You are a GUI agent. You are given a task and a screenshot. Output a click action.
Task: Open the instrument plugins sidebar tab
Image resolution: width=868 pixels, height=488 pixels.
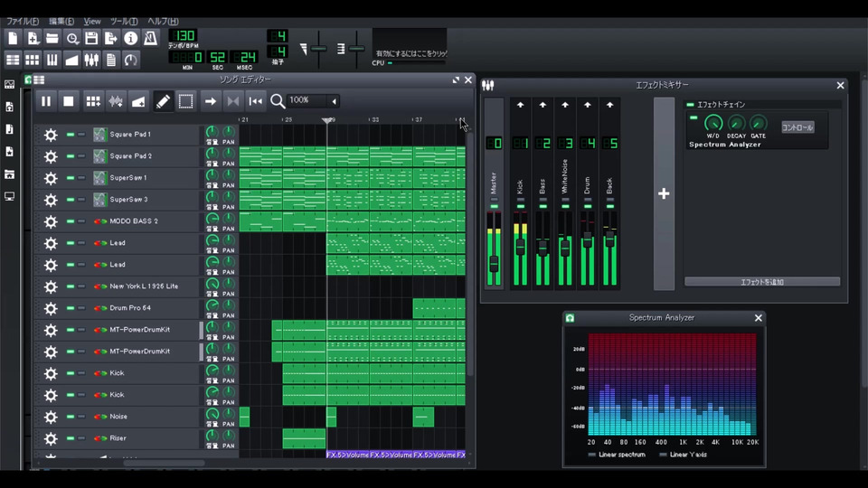[x=9, y=85]
